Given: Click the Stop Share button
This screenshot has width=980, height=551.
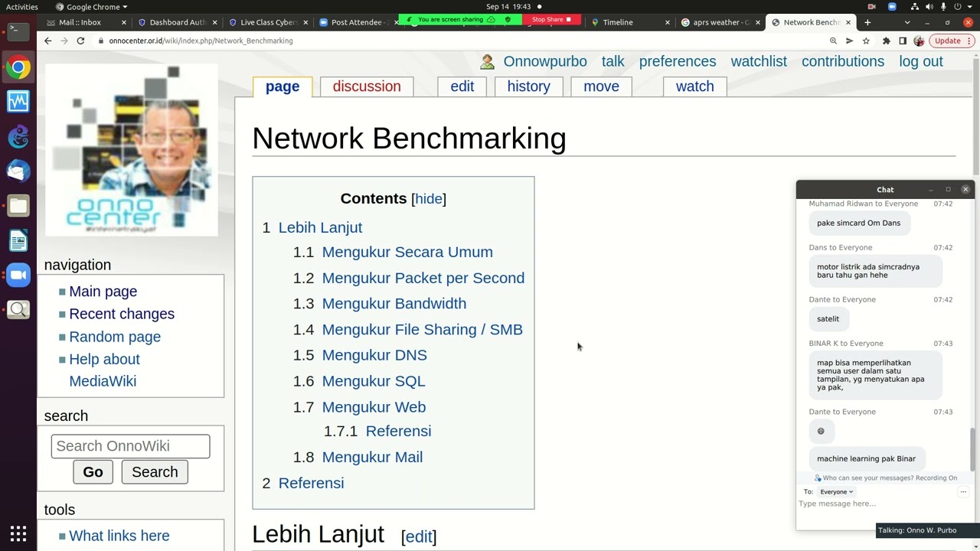Looking at the screenshot, I should (x=551, y=19).
